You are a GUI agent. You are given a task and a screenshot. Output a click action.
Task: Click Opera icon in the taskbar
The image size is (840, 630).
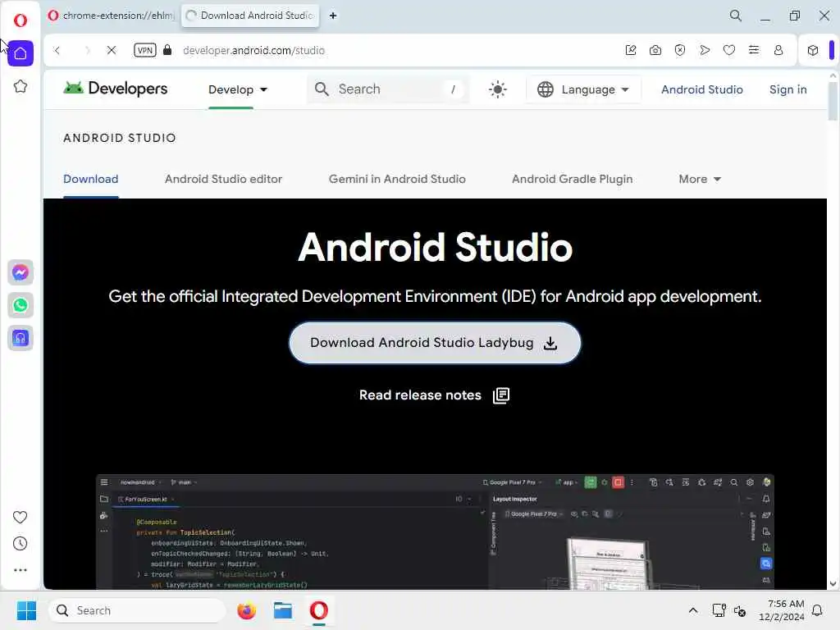(x=319, y=610)
